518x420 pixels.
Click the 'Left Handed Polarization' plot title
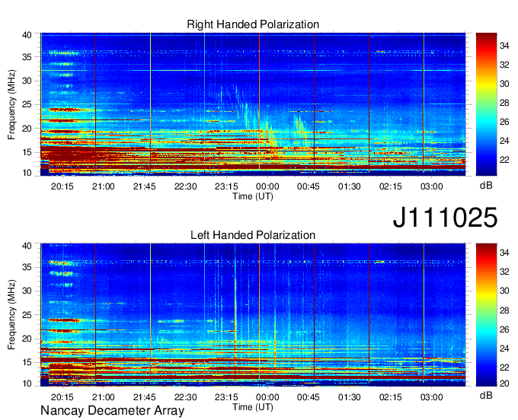[x=253, y=235]
